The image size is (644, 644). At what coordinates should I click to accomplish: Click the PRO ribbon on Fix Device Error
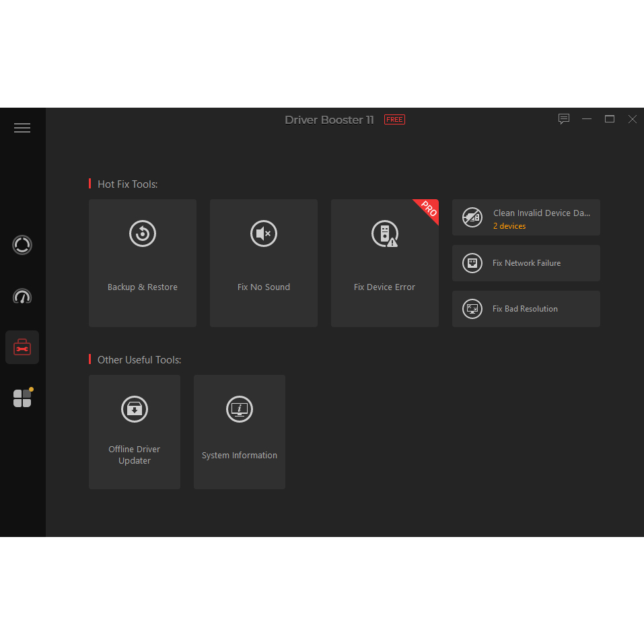click(x=428, y=209)
